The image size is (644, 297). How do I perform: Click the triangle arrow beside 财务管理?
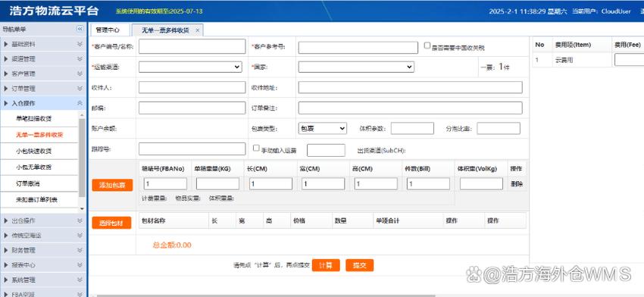[6, 250]
